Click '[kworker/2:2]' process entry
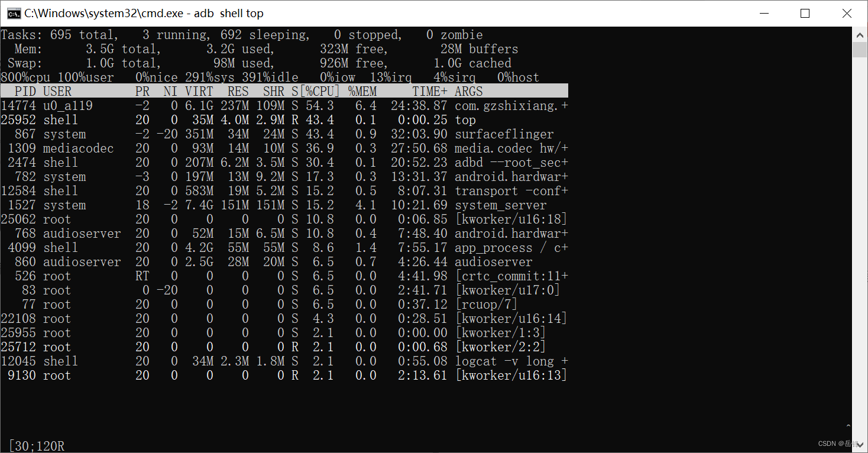 coord(501,347)
